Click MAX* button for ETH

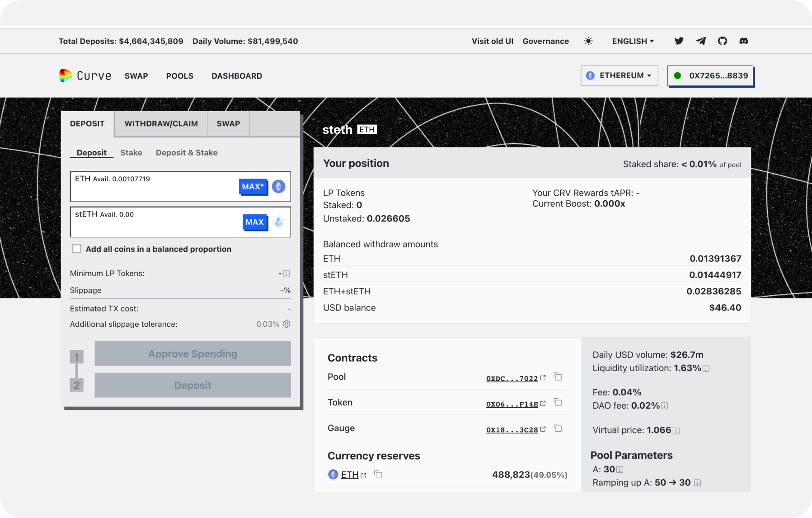point(253,186)
